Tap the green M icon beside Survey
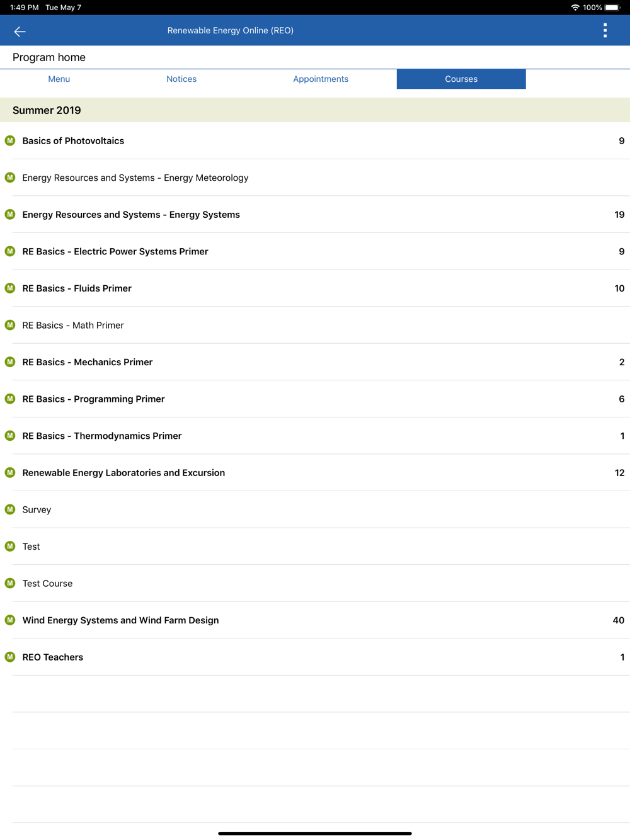This screenshot has height=840, width=630. (x=10, y=509)
